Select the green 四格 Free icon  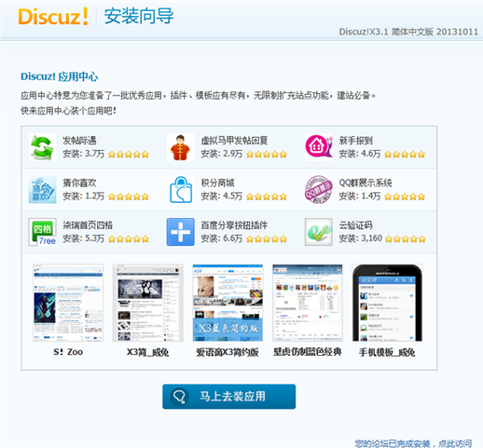coord(42,232)
